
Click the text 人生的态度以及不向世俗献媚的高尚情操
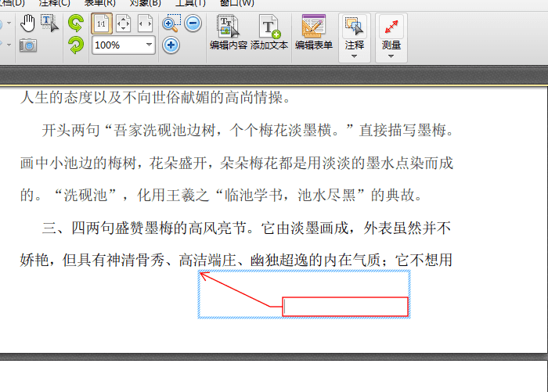(x=151, y=98)
